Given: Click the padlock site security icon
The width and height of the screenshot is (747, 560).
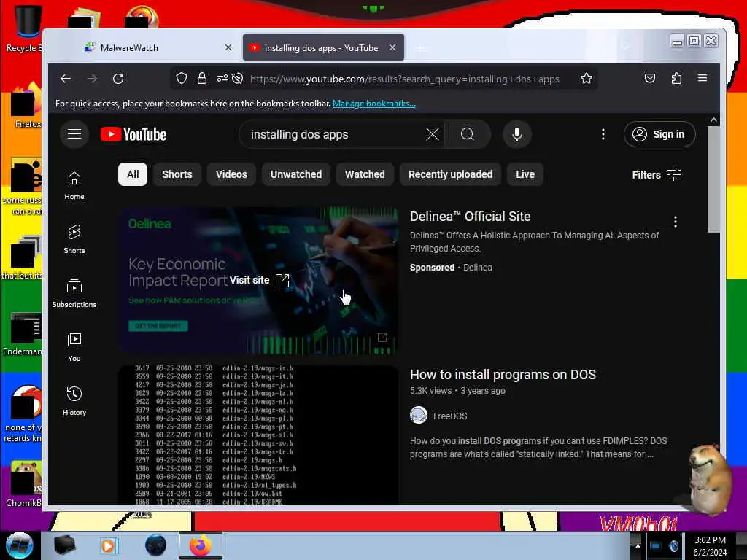Looking at the screenshot, I should [202, 79].
